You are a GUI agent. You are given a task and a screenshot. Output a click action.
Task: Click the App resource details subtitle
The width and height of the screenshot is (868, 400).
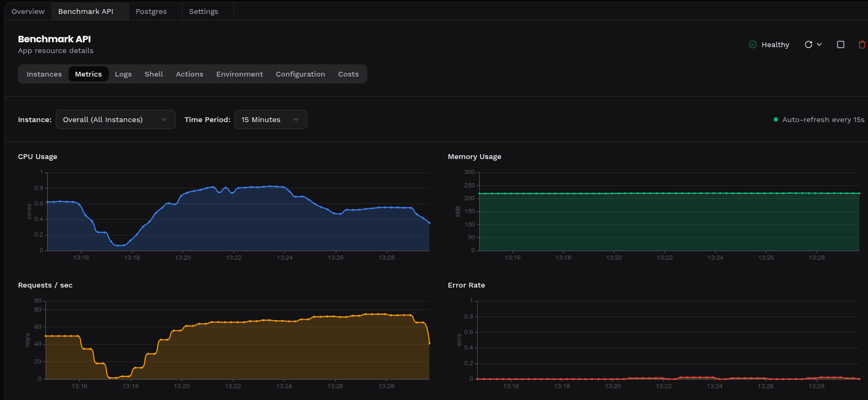[x=56, y=50]
